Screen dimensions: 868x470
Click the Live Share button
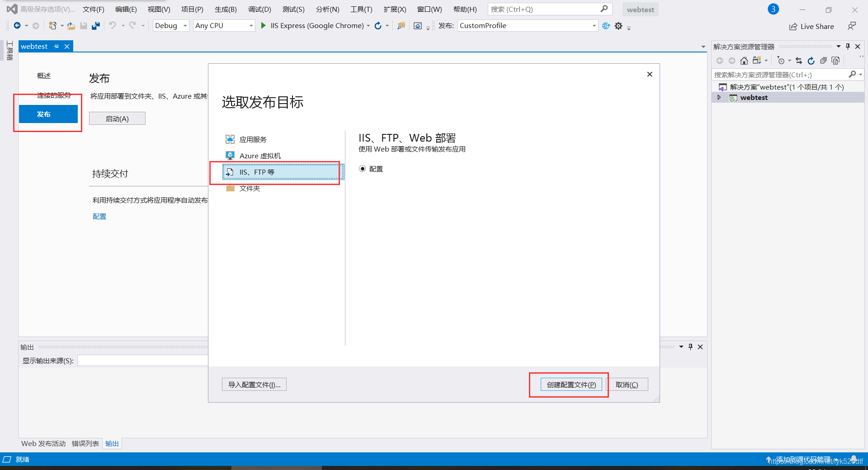coord(811,26)
